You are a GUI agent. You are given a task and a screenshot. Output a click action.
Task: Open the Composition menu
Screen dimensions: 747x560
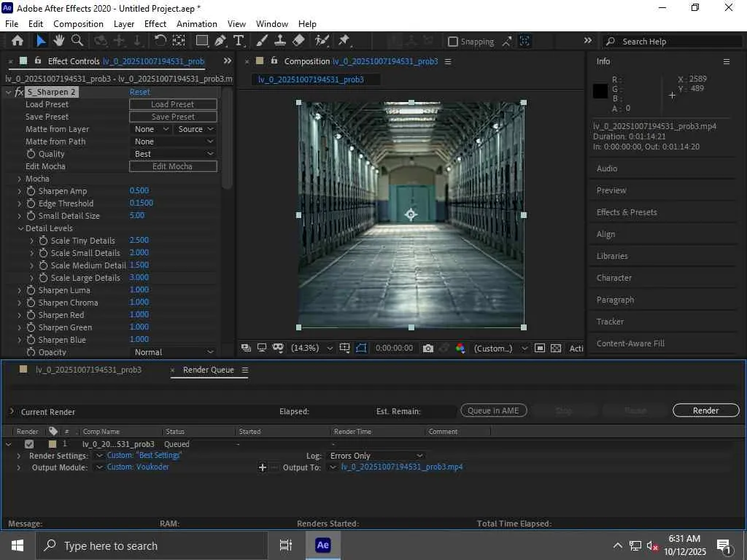[78, 24]
